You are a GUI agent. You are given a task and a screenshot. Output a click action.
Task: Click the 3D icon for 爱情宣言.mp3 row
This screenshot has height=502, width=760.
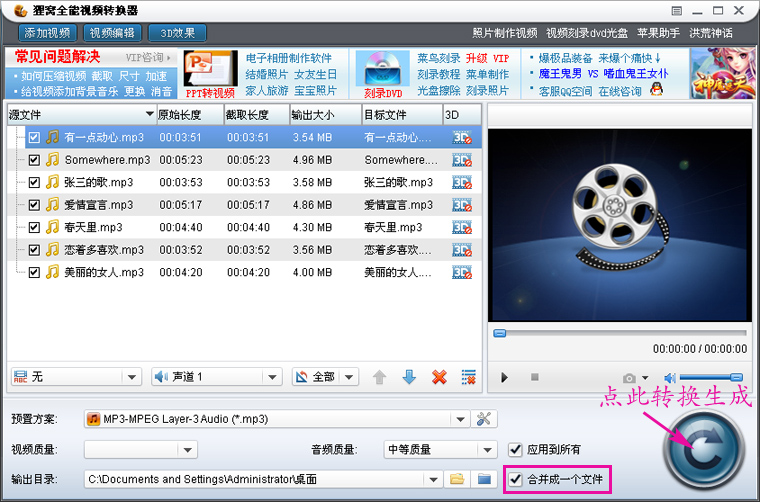pos(462,205)
